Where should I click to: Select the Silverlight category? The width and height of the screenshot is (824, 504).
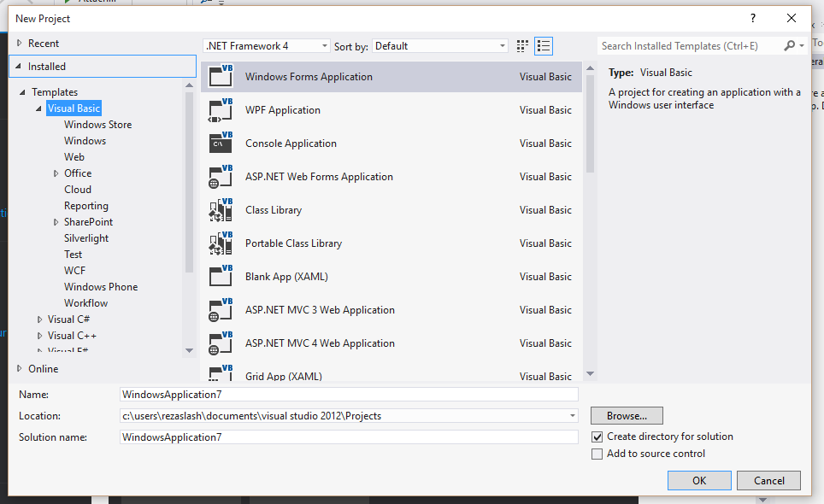pyautogui.click(x=86, y=238)
